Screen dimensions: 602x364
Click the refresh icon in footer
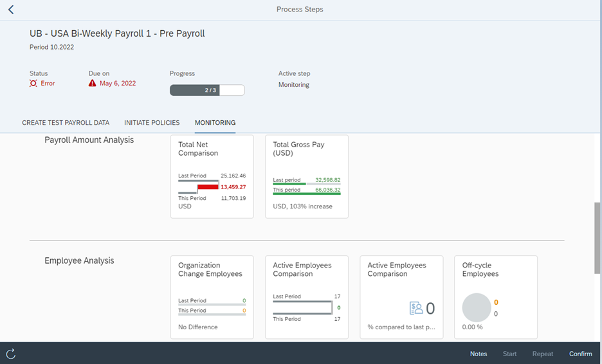pyautogui.click(x=11, y=354)
